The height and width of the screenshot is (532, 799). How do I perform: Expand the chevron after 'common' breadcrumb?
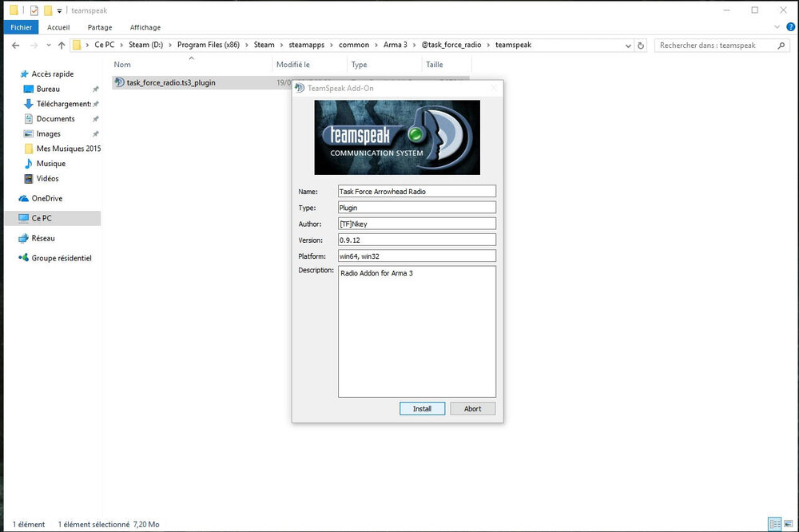(376, 45)
